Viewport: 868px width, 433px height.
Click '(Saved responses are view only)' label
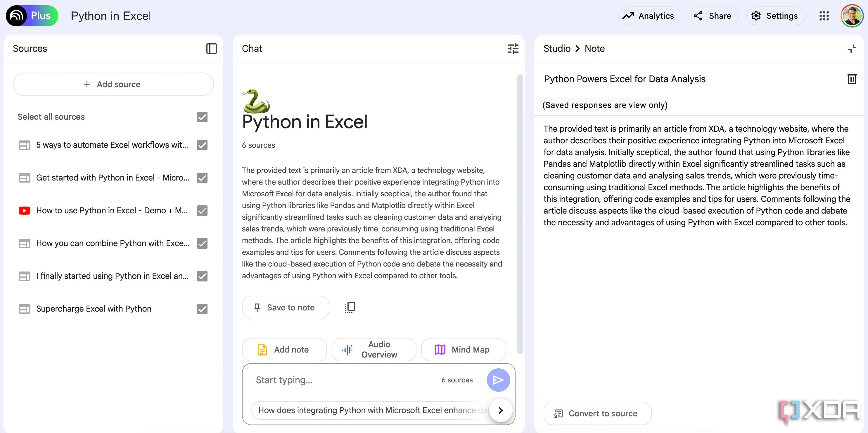(605, 105)
